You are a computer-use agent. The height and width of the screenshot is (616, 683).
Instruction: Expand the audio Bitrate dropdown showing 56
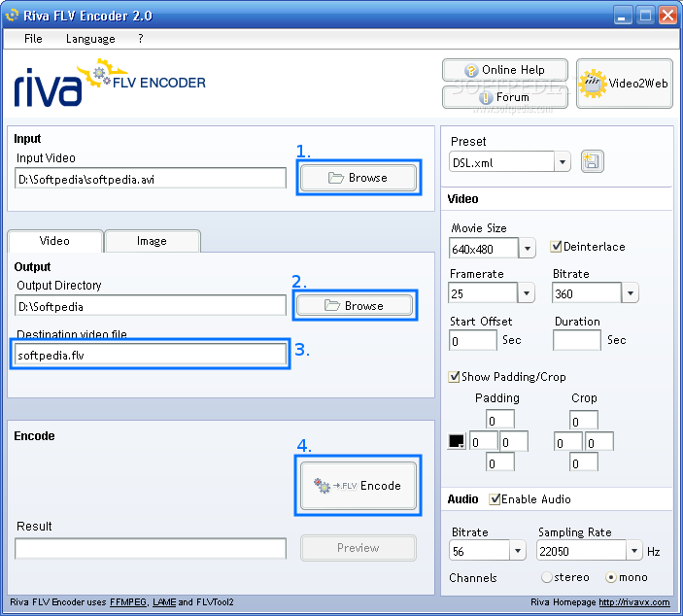pyautogui.click(x=518, y=550)
